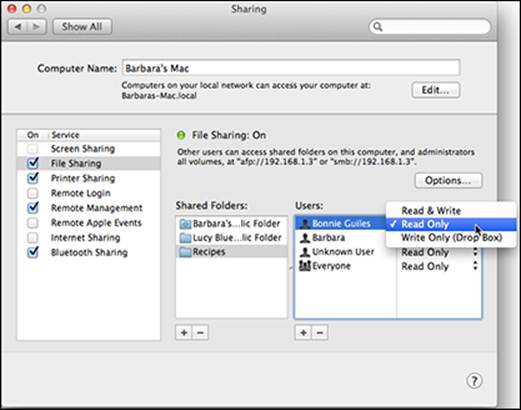Choose Write Only (Drop Box) option
Screen dimensions: 521x410
pos(451,238)
